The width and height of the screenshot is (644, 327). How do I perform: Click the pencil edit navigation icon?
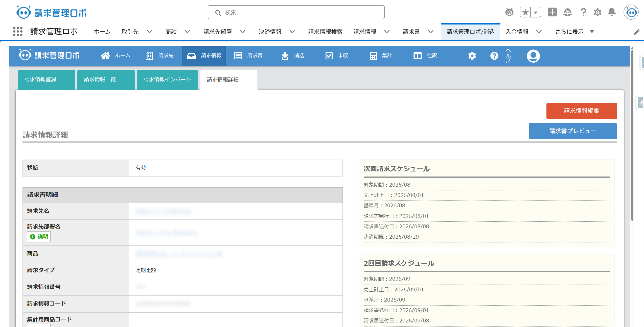tap(637, 32)
